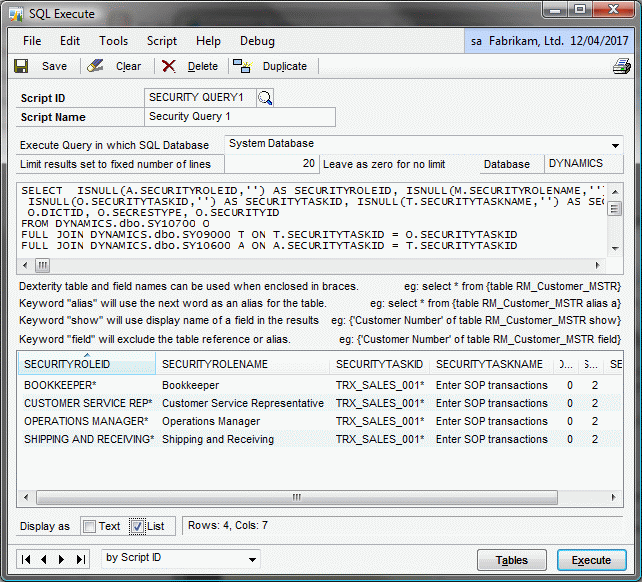Click the Duplicate button label
The image size is (642, 582).
click(285, 66)
